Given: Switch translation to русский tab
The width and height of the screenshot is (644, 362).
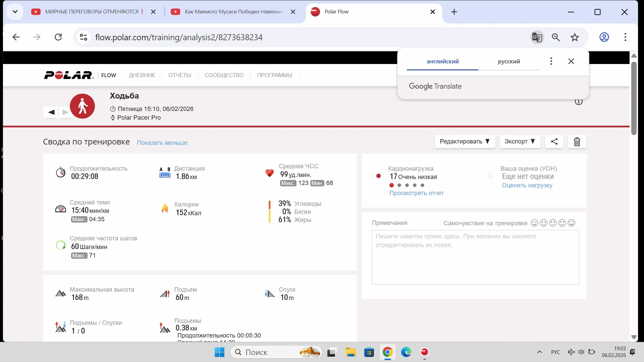Looking at the screenshot, I should [x=509, y=61].
